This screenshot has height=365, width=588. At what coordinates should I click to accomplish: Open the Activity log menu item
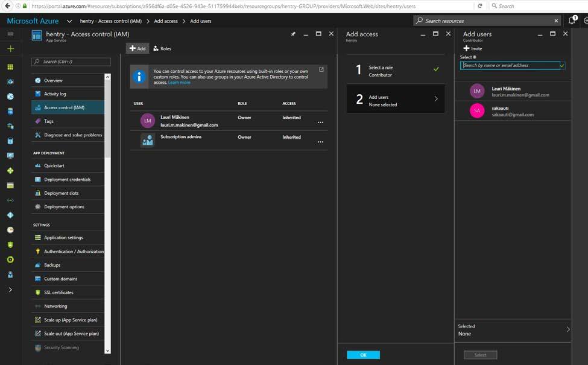click(x=68, y=94)
